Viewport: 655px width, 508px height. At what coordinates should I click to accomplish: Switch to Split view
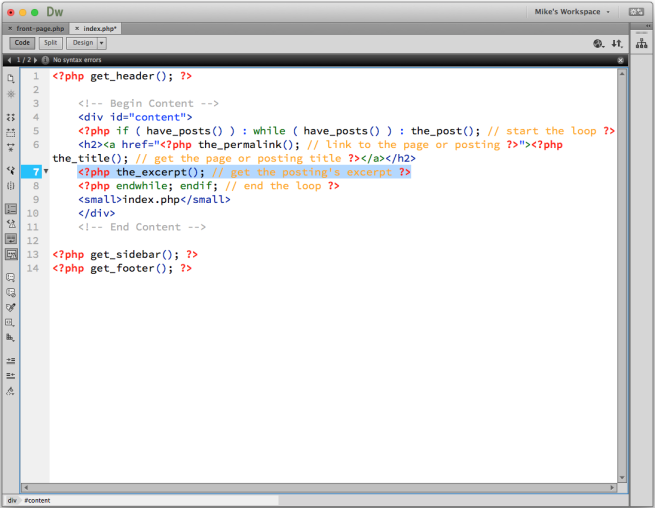pos(51,43)
